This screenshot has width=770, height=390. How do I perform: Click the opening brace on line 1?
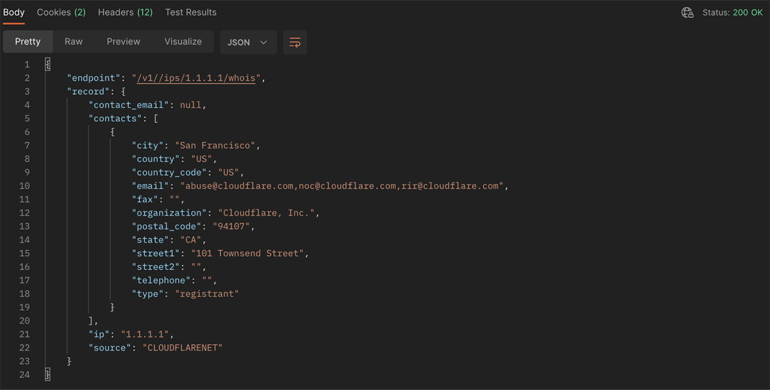point(48,64)
